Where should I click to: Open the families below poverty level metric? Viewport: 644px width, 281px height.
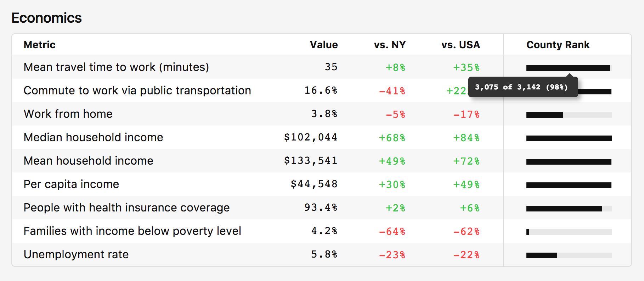coord(132,231)
